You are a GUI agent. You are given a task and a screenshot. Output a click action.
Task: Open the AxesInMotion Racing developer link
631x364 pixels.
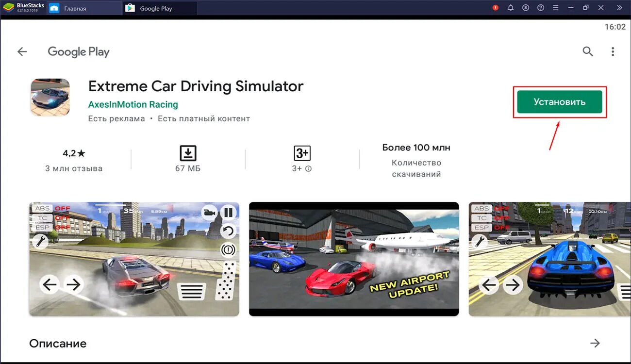[133, 104]
